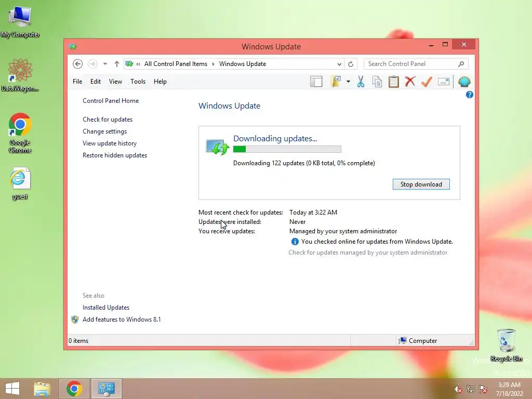Switch to Chrome in the taskbar
The height and width of the screenshot is (399, 532).
pos(74,389)
